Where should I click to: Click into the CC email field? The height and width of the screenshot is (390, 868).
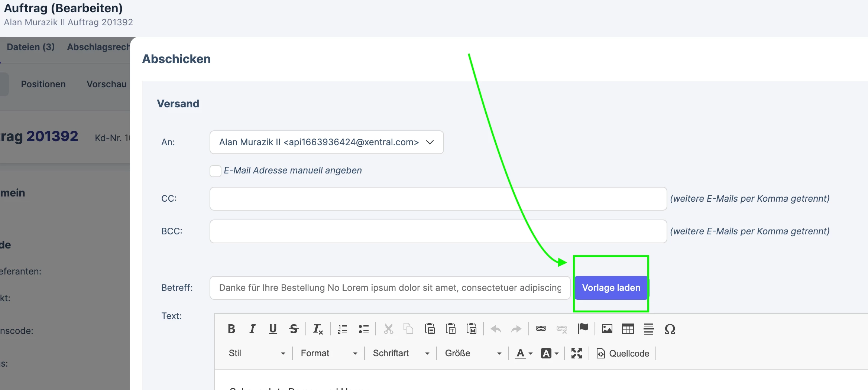point(438,199)
